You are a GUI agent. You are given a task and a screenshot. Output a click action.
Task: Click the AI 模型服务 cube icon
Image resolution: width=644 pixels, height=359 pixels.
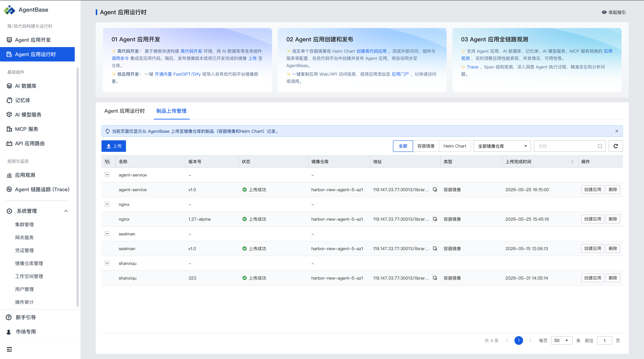pos(9,114)
